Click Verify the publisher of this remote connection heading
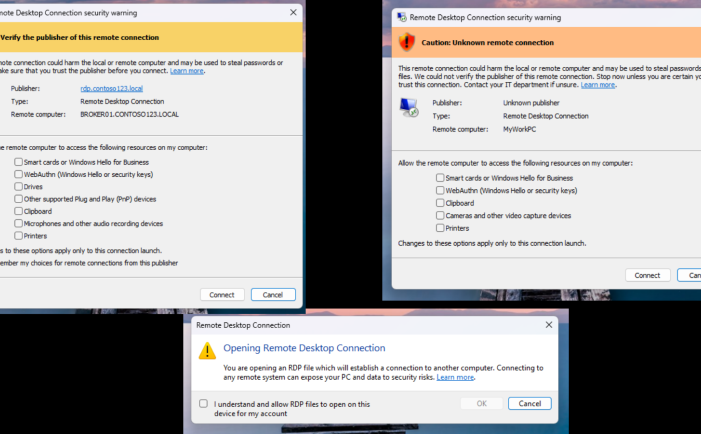Viewport: 701px width, 434px height. pos(80,38)
